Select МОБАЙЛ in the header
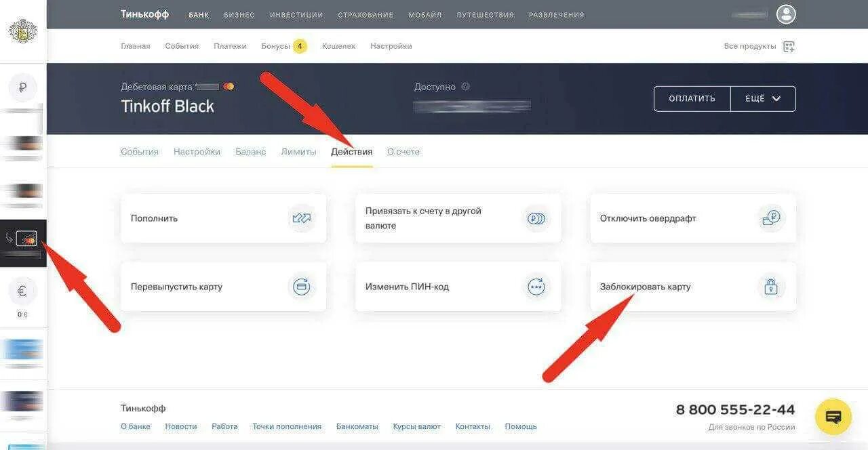The image size is (868, 450). [425, 15]
